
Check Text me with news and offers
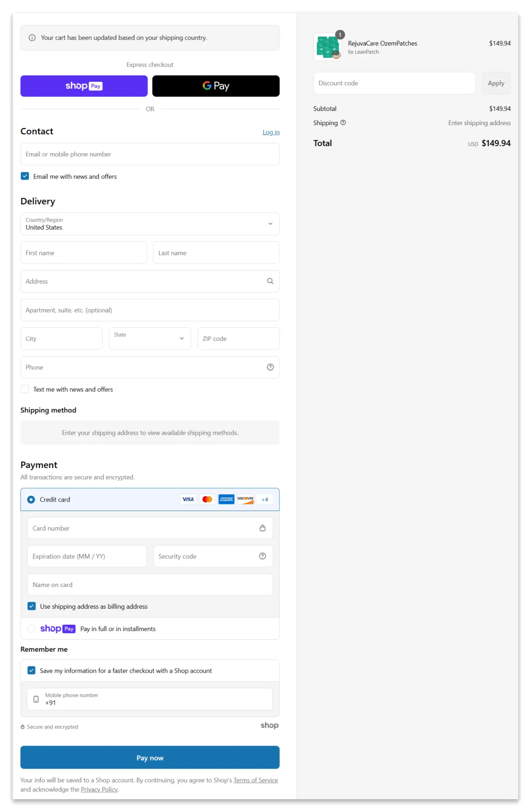coord(25,389)
